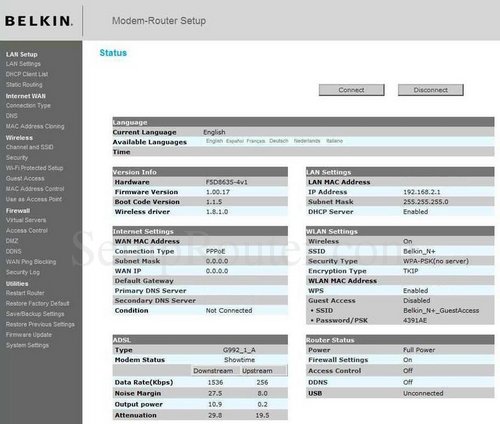Open the Security Log page
The width and height of the screenshot is (500, 424).
(x=23, y=272)
